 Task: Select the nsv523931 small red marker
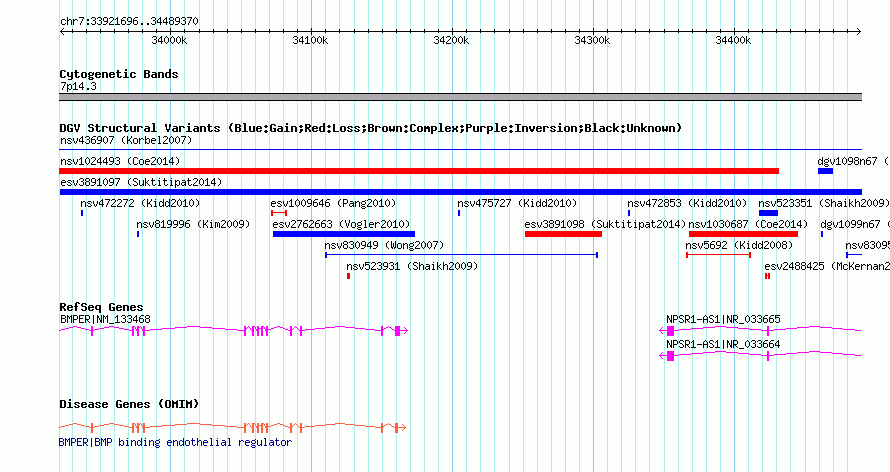[x=349, y=276]
